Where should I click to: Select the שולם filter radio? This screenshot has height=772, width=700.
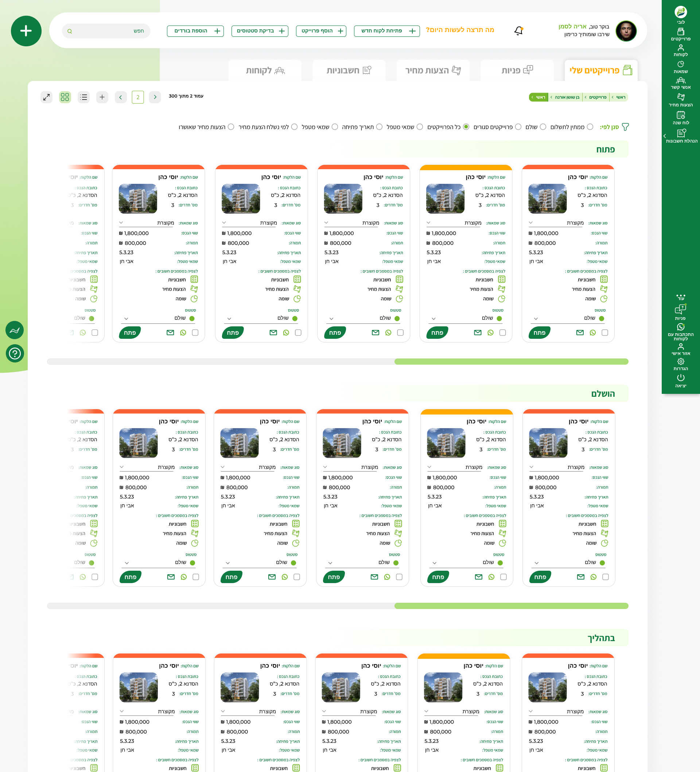point(542,127)
